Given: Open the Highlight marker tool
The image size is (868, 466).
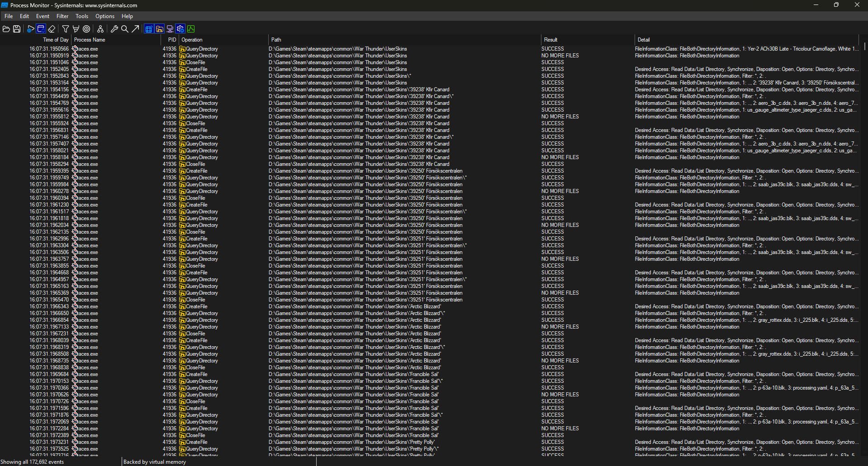Looking at the screenshot, I should [76, 29].
